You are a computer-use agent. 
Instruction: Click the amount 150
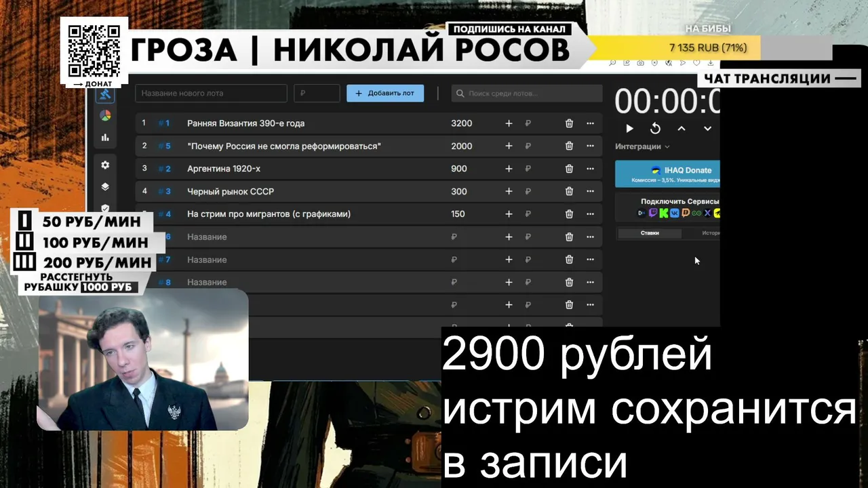(x=458, y=214)
